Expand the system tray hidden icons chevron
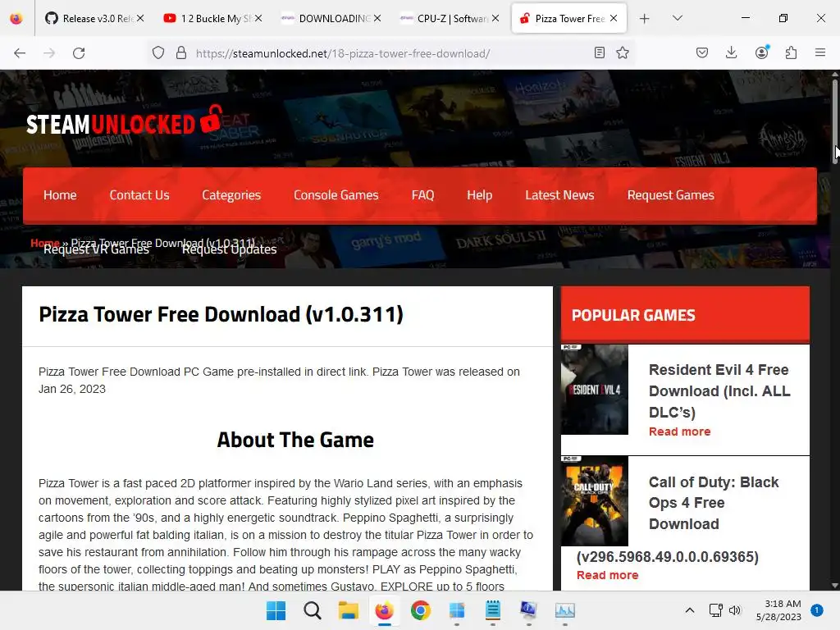 pos(690,610)
